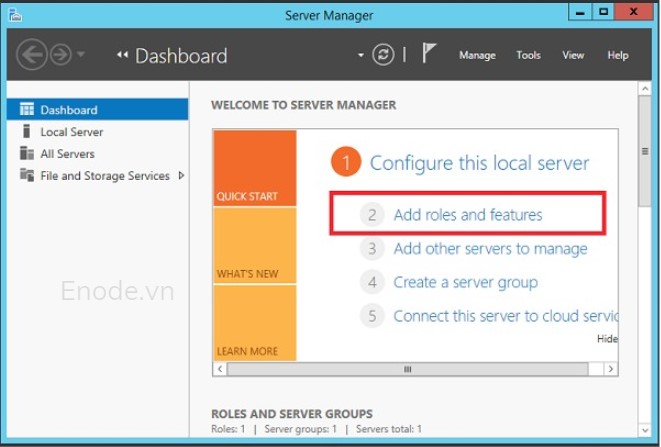Open All Servers from sidebar
The image size is (661, 447).
[67, 154]
